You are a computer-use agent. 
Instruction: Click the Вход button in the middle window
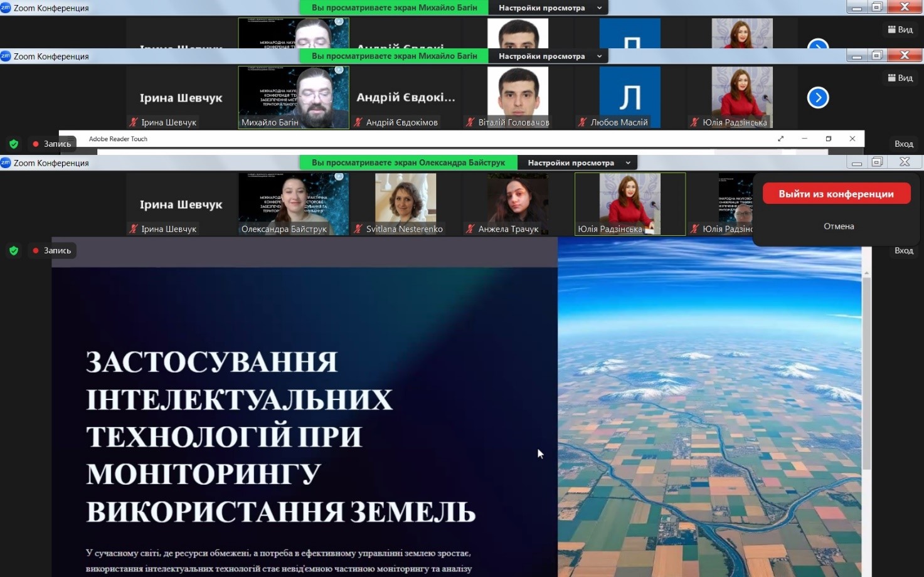[904, 144]
